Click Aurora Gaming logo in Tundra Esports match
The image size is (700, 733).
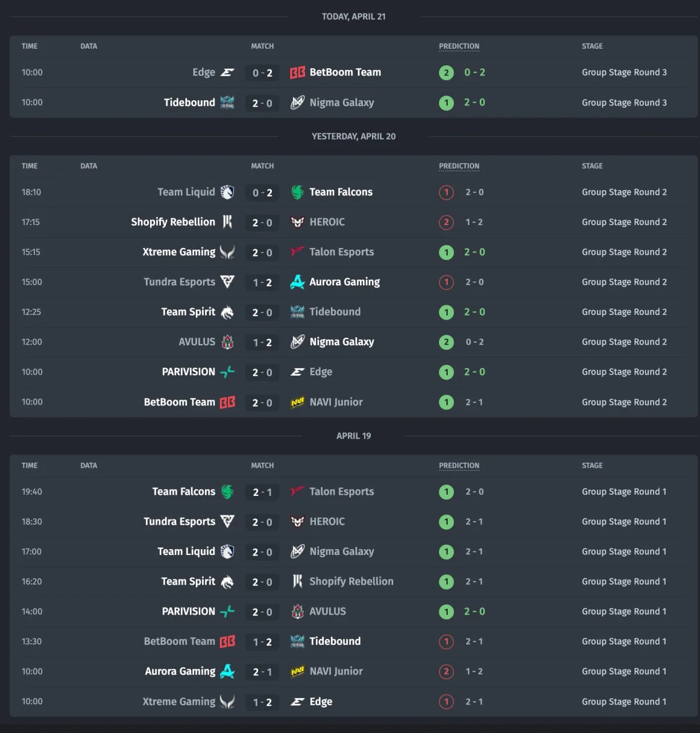coord(297,282)
